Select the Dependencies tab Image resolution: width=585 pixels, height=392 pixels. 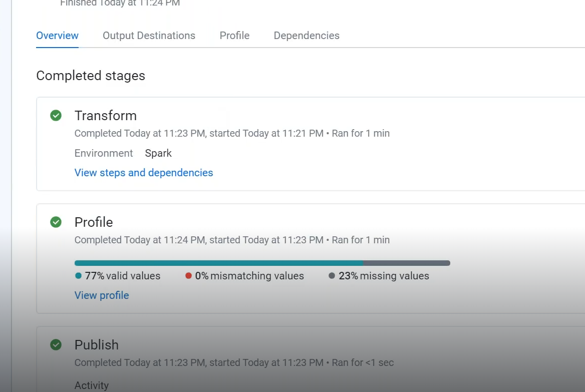tap(307, 36)
